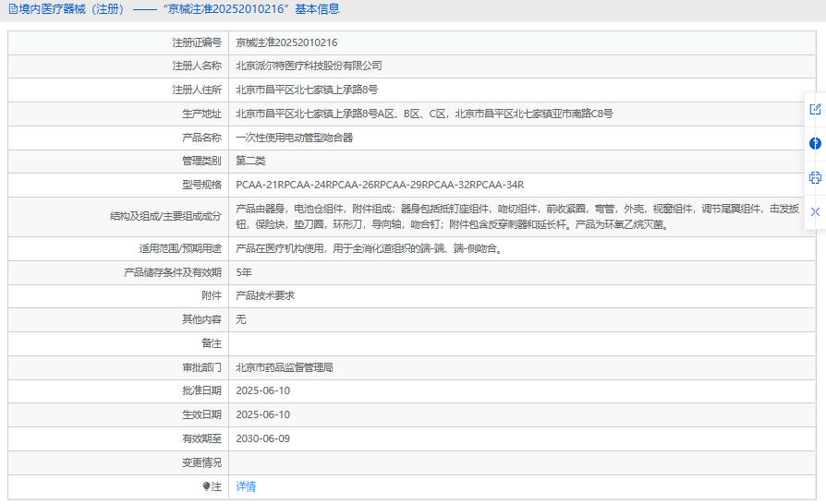Close the floating side toolbar with X
Viewport: 826px width, 504px height.
(815, 211)
